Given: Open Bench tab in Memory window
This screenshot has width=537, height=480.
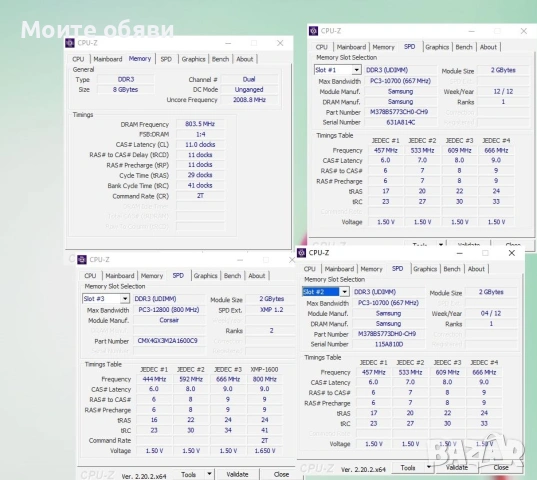Looking at the screenshot, I should pos(220,59).
